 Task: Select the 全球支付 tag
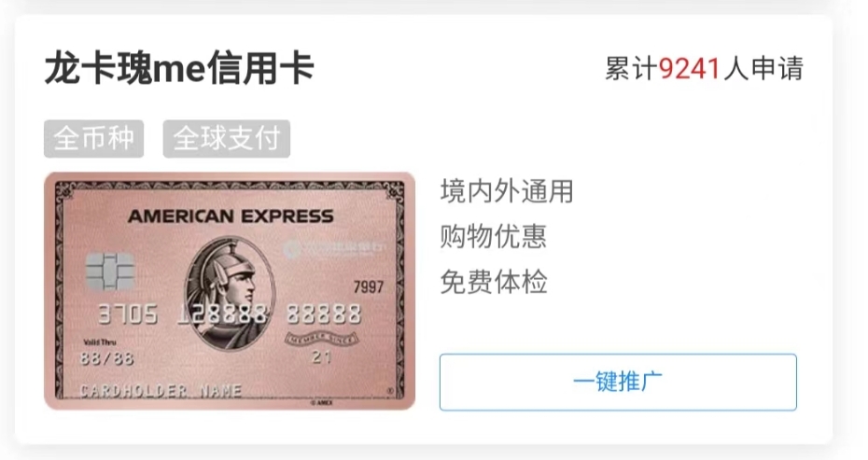227,138
